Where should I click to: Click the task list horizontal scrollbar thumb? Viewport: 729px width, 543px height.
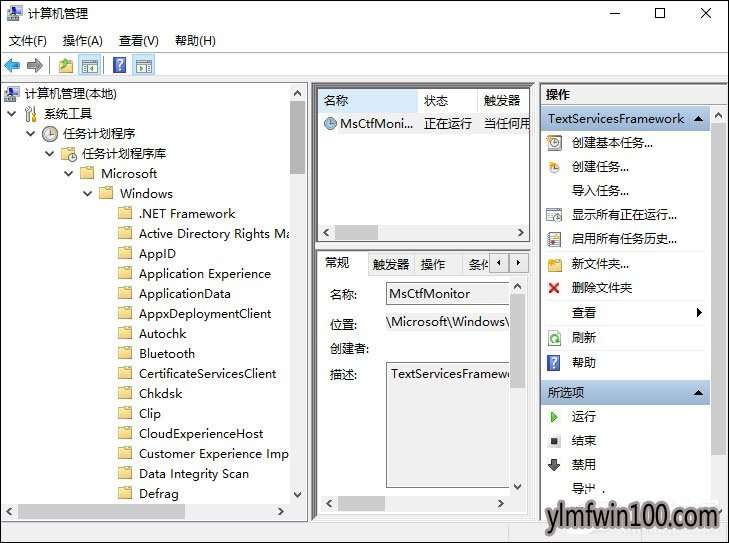point(357,232)
